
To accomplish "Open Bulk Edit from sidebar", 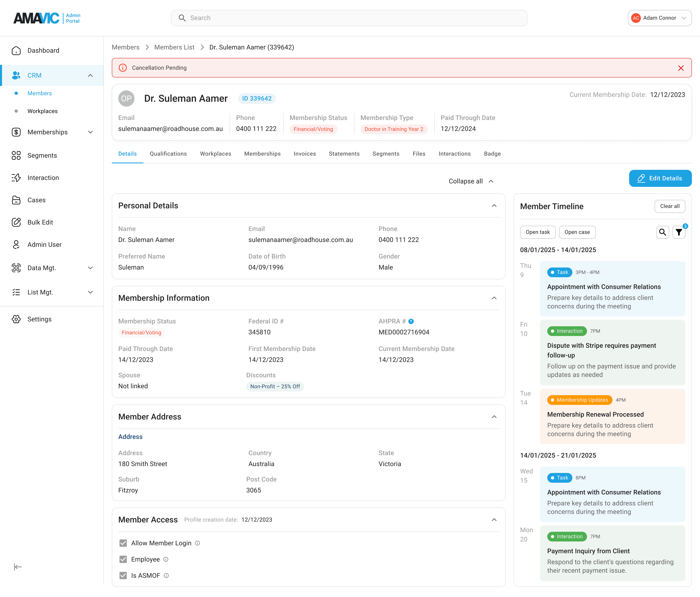I will point(40,222).
